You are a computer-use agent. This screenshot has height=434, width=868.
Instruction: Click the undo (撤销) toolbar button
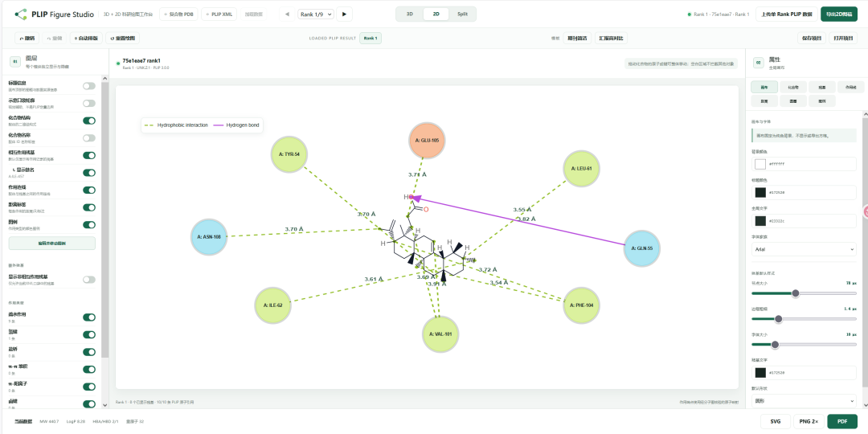[x=27, y=39]
